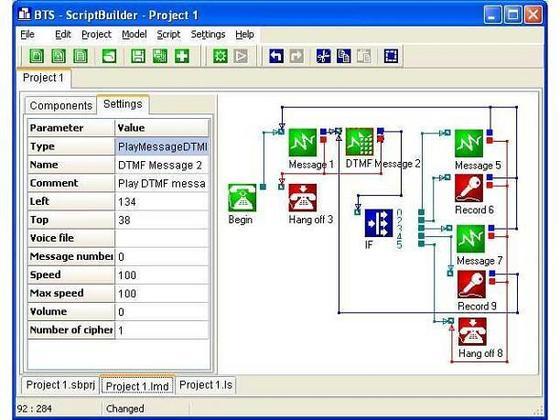This screenshot has height=420, width=560.
Task: Click the Type value PlayMessageDTMF field
Action: (x=162, y=146)
